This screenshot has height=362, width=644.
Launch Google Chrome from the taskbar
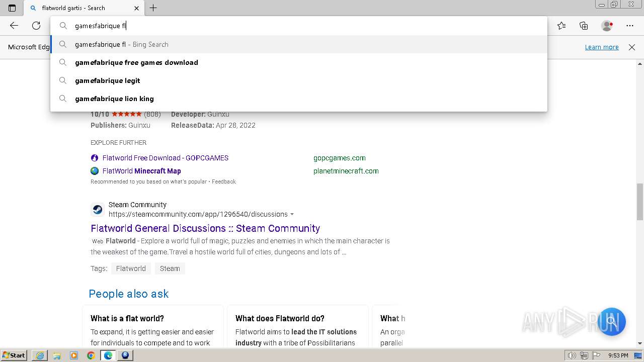[91, 355]
